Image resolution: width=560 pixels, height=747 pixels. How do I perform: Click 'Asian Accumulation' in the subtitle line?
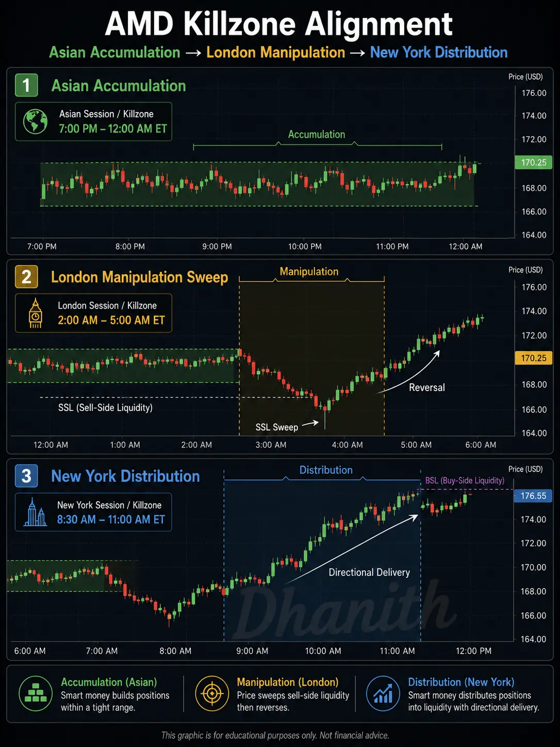[114, 53]
